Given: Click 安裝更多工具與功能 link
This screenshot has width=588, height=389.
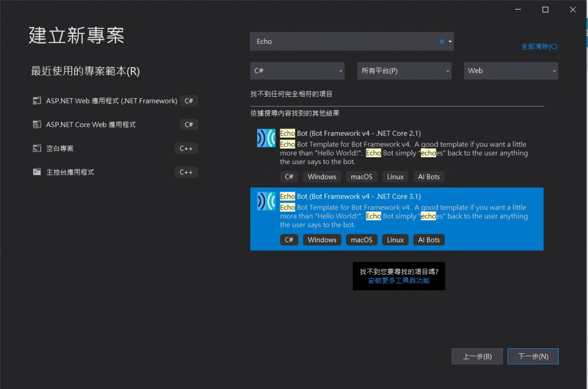Looking at the screenshot, I should [x=399, y=281].
